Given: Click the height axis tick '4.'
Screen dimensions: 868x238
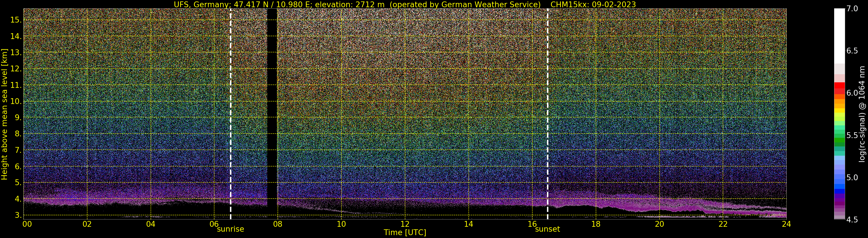Looking at the screenshot, I should [18, 199].
